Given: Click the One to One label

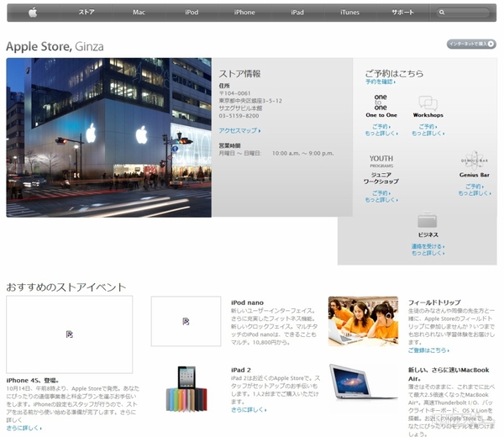Looking at the screenshot, I should pyautogui.click(x=381, y=115).
